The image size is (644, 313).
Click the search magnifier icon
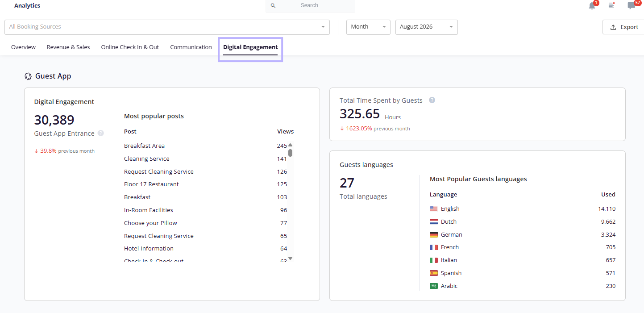coord(273,5)
